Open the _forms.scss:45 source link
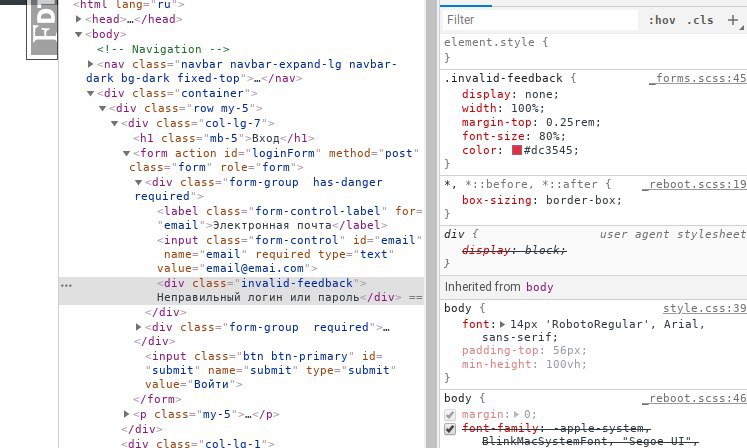The height and width of the screenshot is (448, 747). tap(697, 78)
